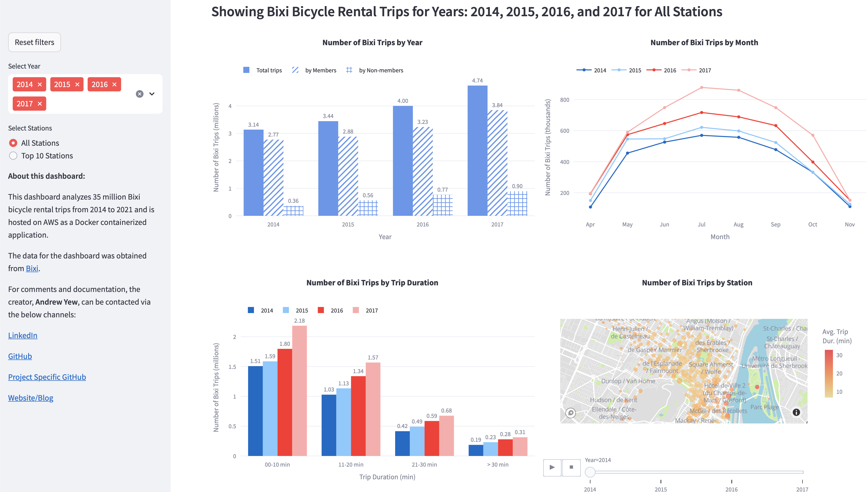The height and width of the screenshot is (492, 868).
Task: Click the 'Year=2014' slider label
Action: [x=598, y=460]
